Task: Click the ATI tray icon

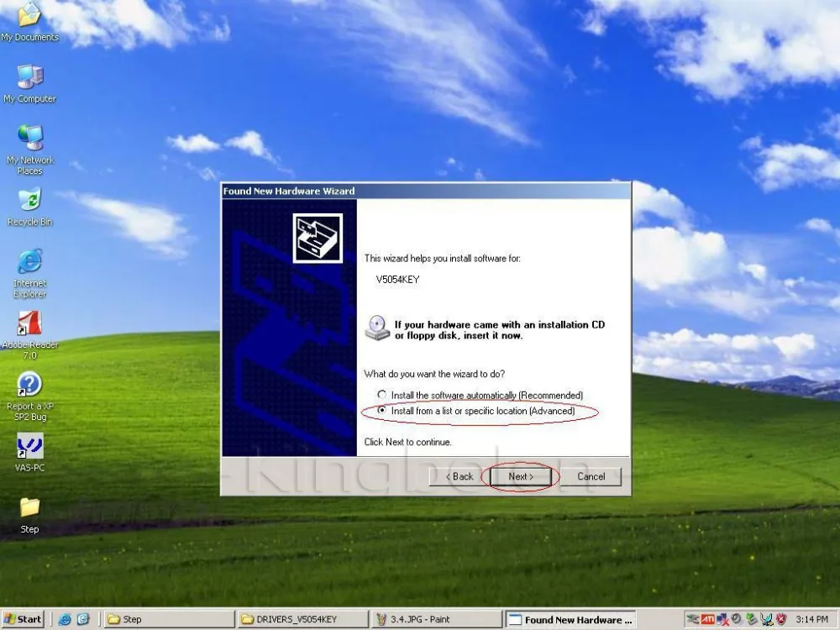Action: click(707, 619)
